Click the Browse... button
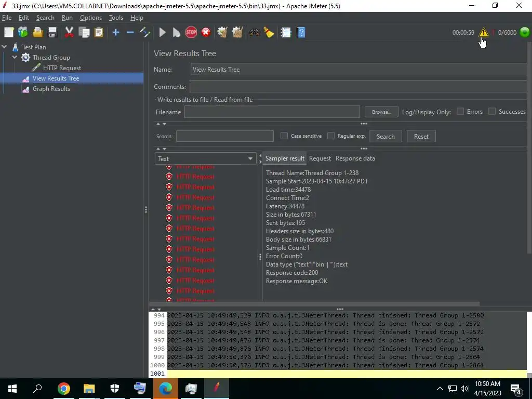Screen dimensions: 532x399 point(381,112)
